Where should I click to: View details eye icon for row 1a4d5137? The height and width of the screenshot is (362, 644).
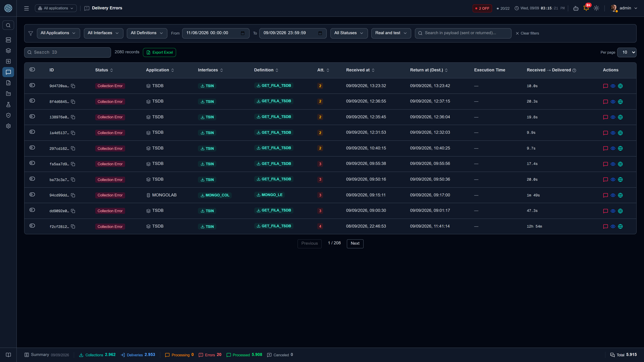pyautogui.click(x=613, y=133)
